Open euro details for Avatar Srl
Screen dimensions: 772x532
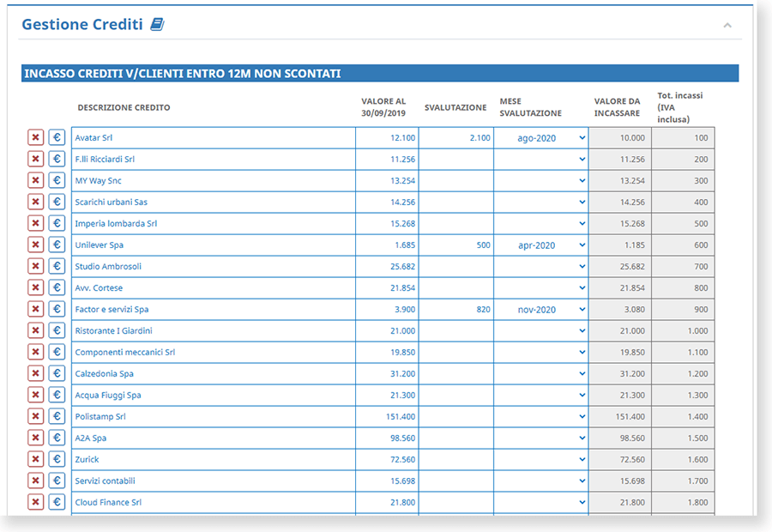click(x=57, y=137)
